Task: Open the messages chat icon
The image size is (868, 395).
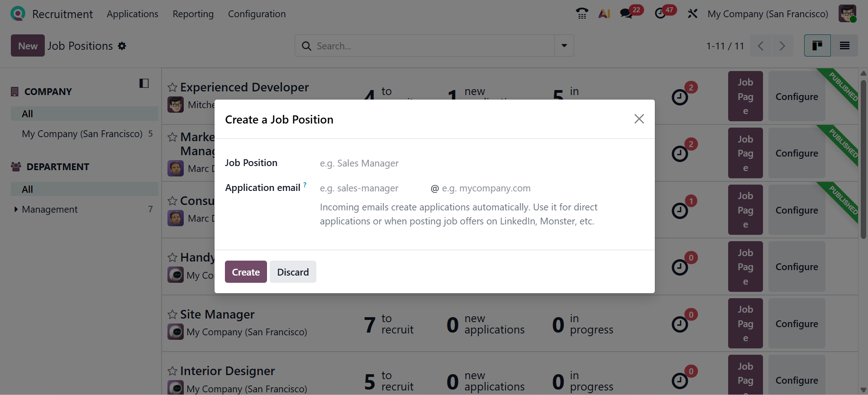Action: tap(626, 14)
